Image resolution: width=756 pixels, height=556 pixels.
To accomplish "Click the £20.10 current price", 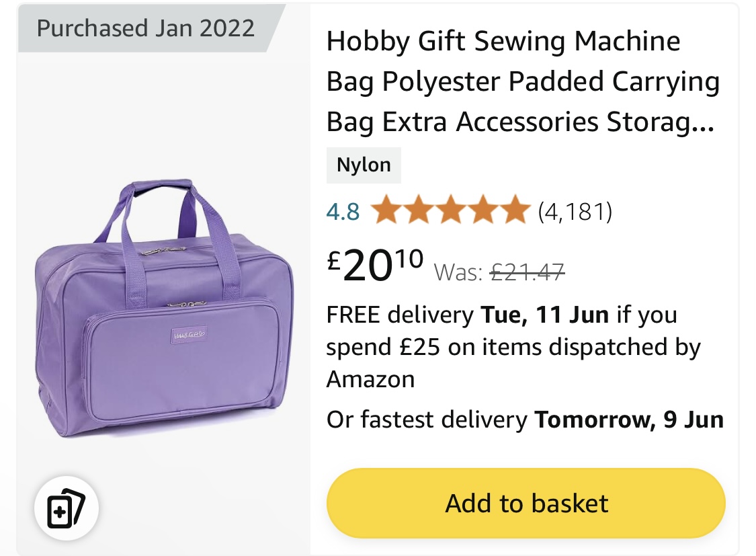I will click(375, 266).
